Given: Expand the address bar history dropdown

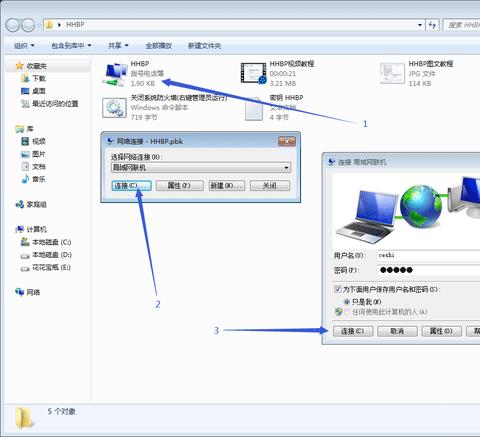Looking at the screenshot, I should pos(420,25).
